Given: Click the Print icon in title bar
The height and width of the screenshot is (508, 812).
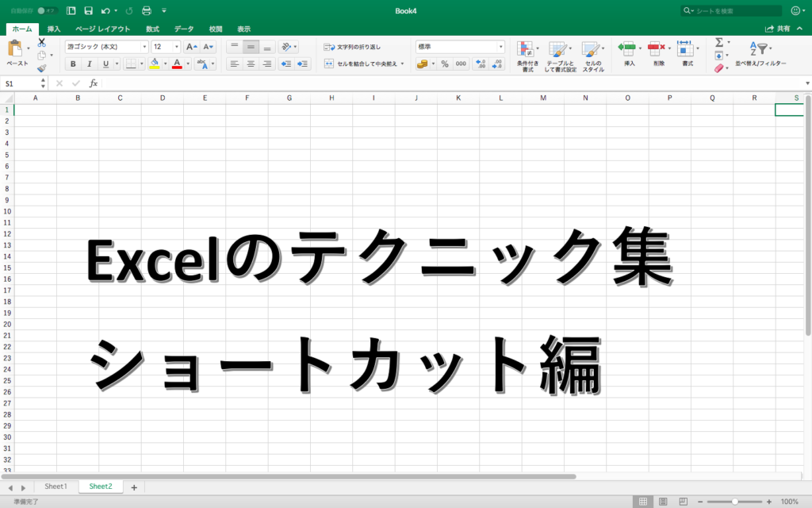Looking at the screenshot, I should pos(147,11).
